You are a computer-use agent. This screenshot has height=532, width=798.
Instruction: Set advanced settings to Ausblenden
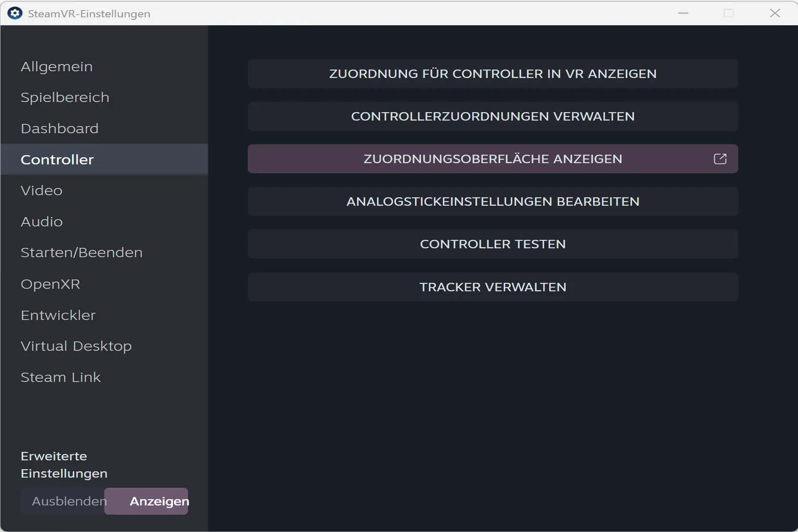point(63,501)
